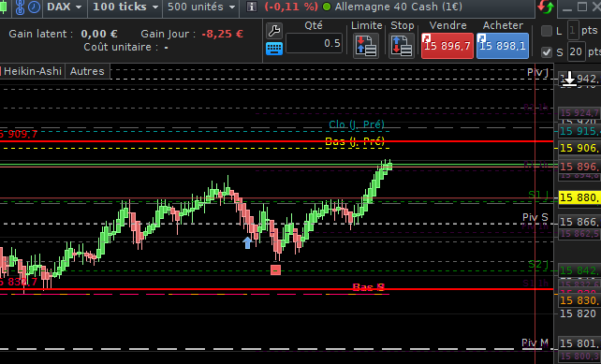601x364 pixels.
Task: Click the Piv S level label
Action: [x=535, y=218]
